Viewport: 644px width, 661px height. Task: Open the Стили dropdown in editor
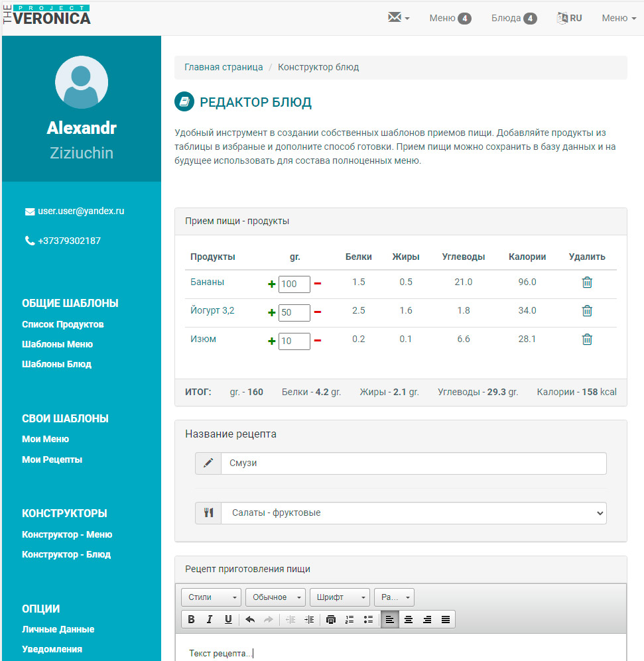(x=211, y=597)
